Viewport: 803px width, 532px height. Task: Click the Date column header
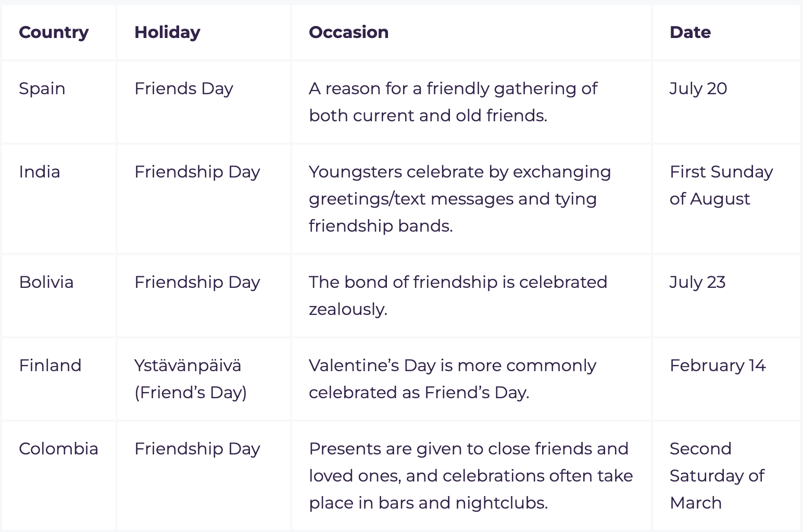(x=690, y=32)
